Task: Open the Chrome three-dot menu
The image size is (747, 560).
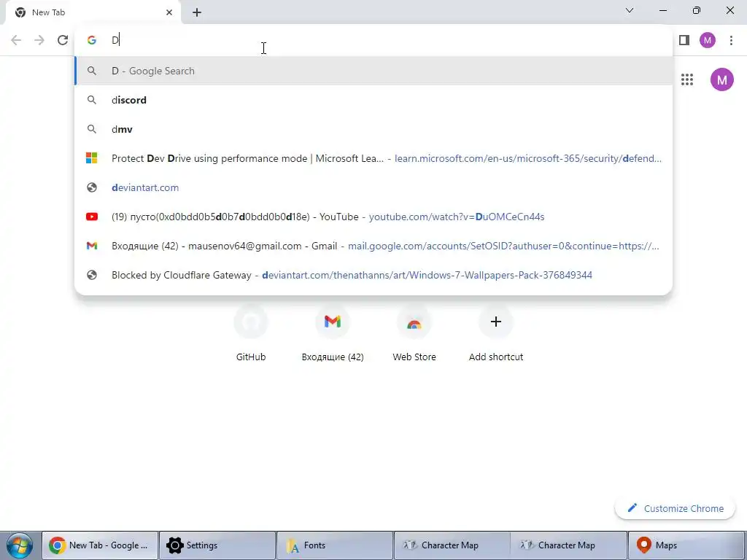Action: click(731, 40)
